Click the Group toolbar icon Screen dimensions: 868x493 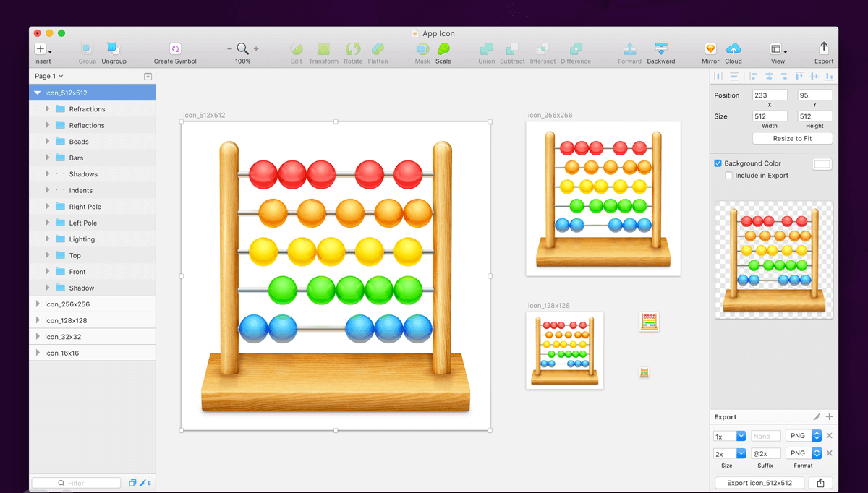87,48
